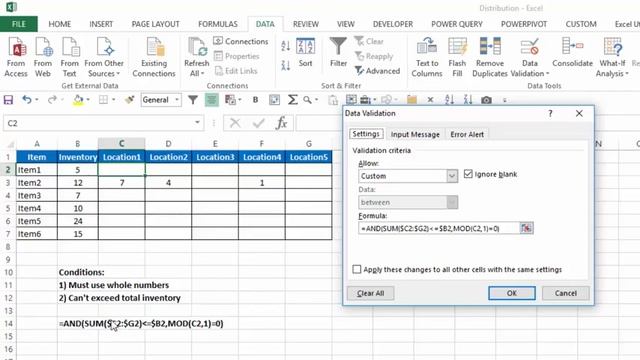Import data From Web
Viewport: 640px width, 360px height.
pos(43,57)
